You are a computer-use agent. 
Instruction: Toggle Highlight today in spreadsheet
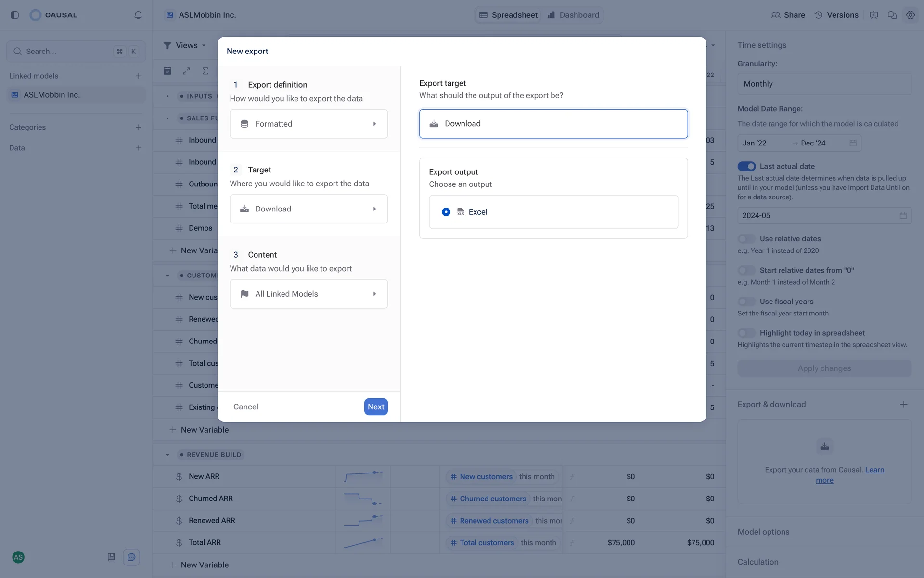point(746,333)
